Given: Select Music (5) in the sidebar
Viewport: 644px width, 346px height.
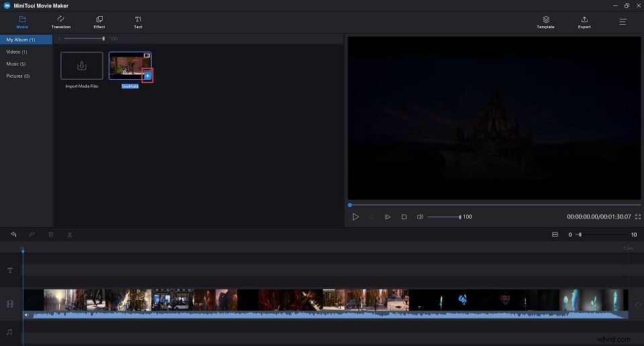Looking at the screenshot, I should pyautogui.click(x=17, y=64).
